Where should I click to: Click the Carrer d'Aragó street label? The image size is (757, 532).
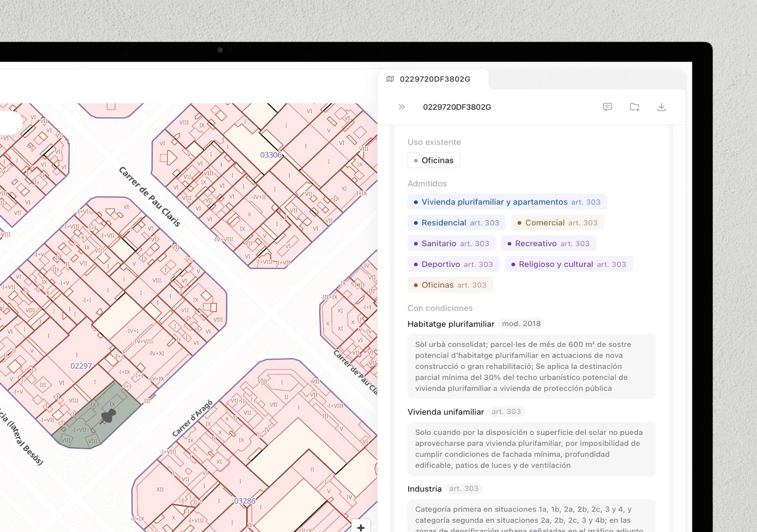pyautogui.click(x=193, y=418)
